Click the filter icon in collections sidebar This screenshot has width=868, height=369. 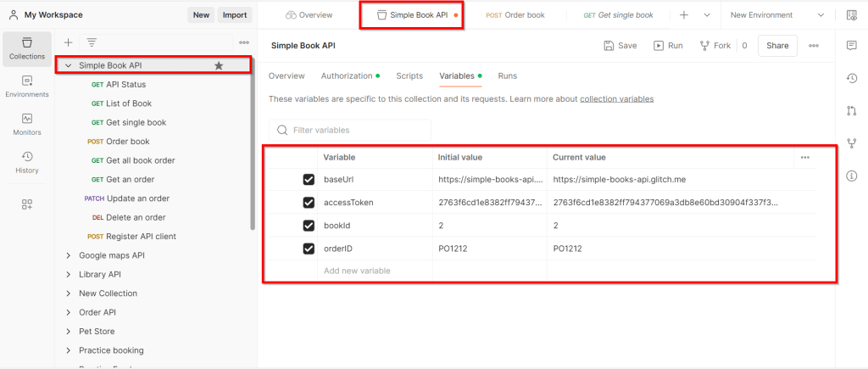[91, 42]
